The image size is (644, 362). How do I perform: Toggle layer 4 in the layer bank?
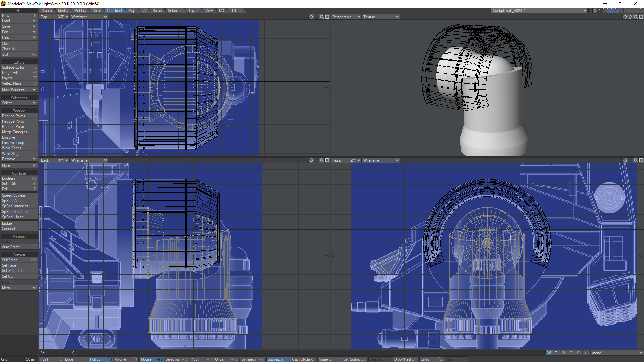coord(617,11)
